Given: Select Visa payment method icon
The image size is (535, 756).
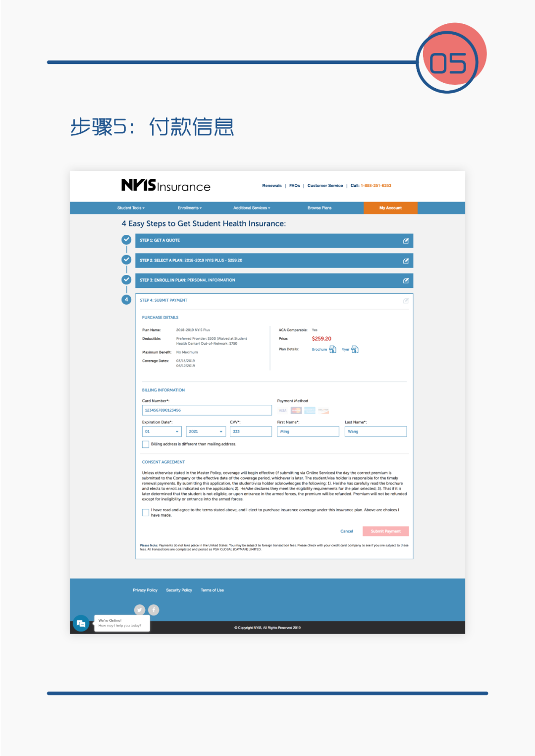Looking at the screenshot, I should (x=283, y=410).
